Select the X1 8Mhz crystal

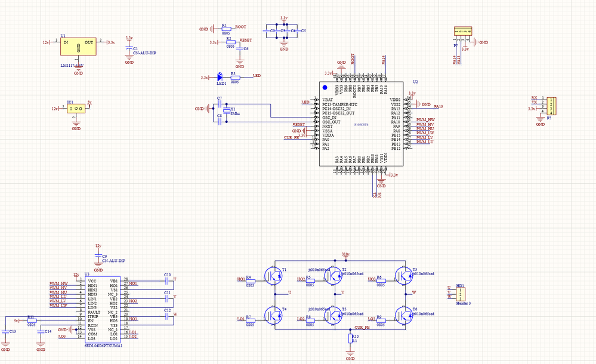[227, 110]
